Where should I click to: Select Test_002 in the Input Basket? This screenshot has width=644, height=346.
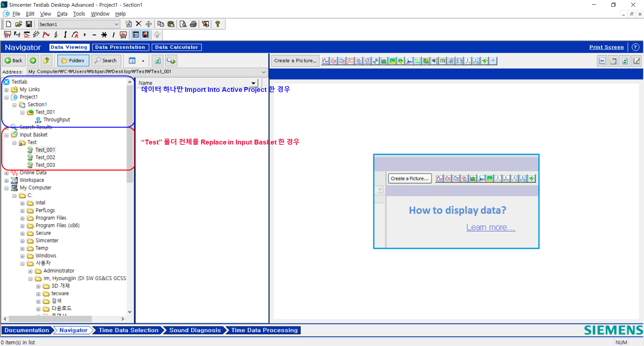(45, 157)
